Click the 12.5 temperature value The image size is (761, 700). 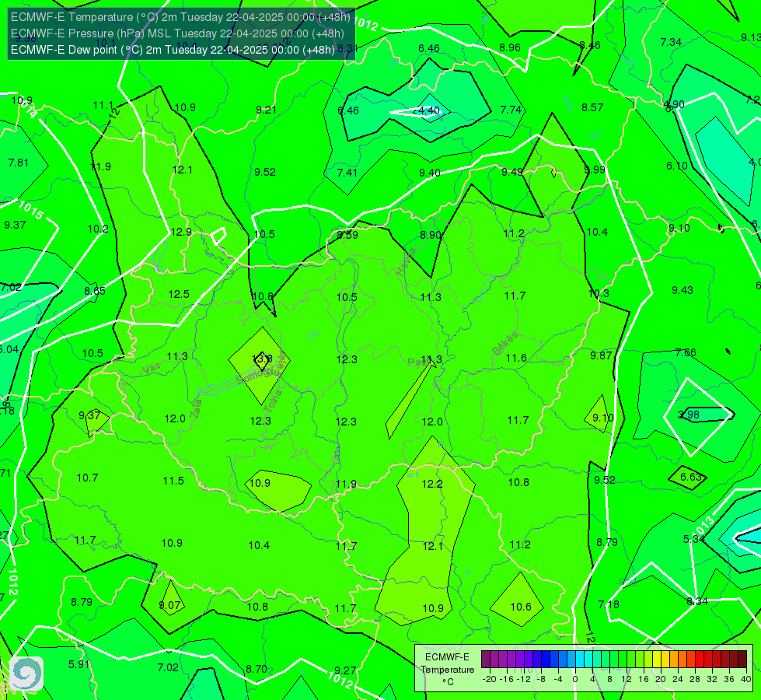coord(179,294)
